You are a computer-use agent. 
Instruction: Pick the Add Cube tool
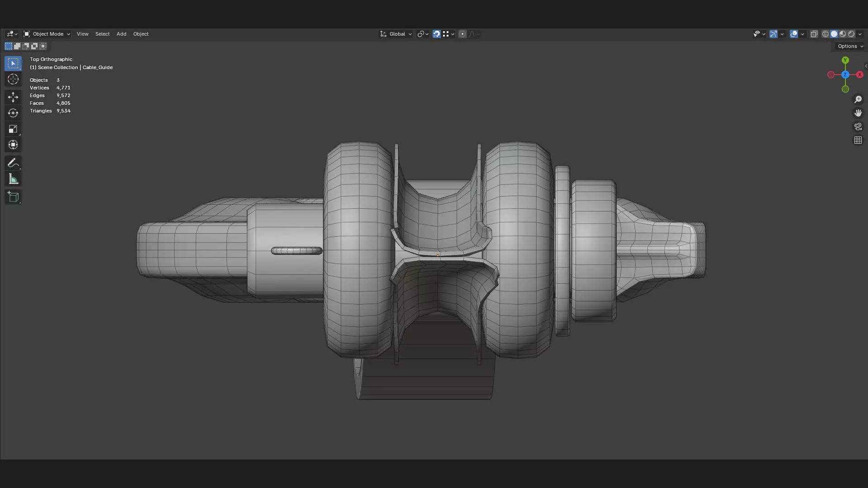[x=13, y=197]
